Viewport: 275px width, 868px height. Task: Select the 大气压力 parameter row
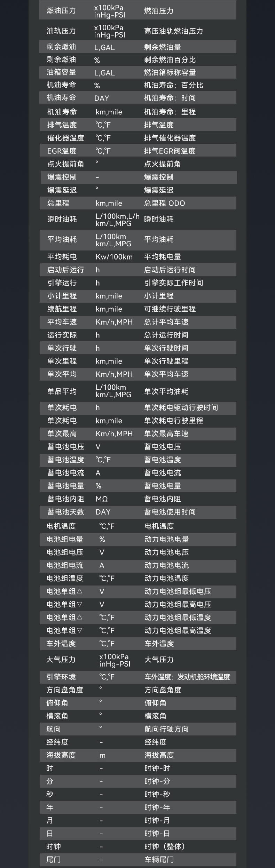coord(138,660)
